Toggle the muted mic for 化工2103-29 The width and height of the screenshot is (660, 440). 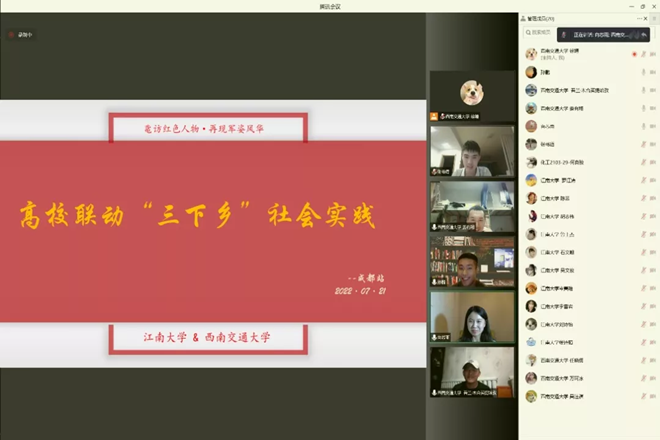641,162
